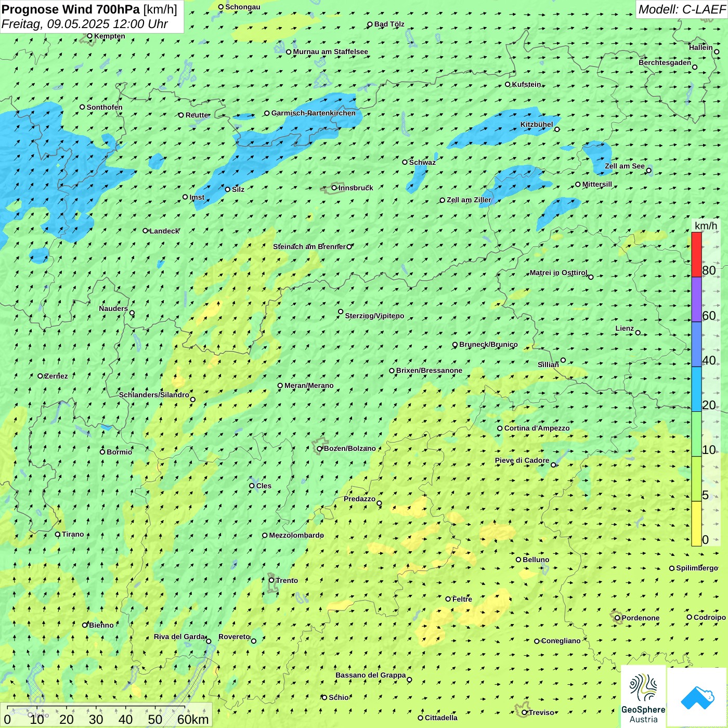Click the 'Bad Tölz' label
This screenshot has height=728, width=728.
coord(389,24)
